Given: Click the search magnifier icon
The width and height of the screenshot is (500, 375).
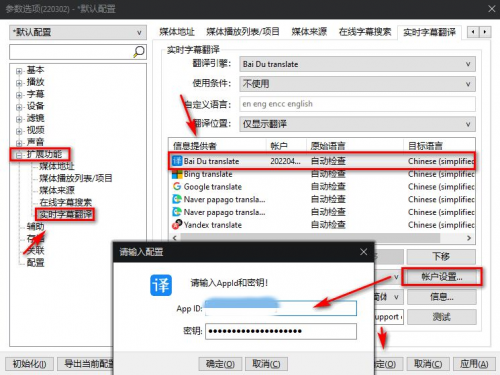Looking at the screenshot, I should point(139,52).
